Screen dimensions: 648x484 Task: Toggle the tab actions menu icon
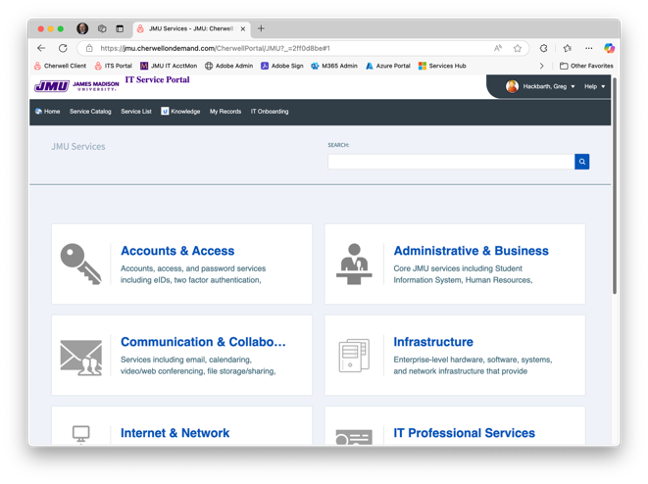pyautogui.click(x=120, y=29)
